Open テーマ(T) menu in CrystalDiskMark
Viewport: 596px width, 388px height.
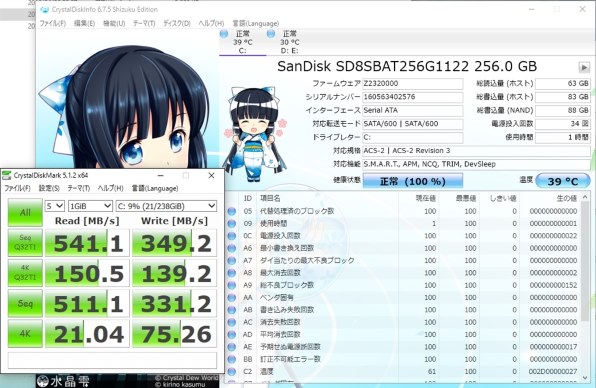[x=79, y=188]
